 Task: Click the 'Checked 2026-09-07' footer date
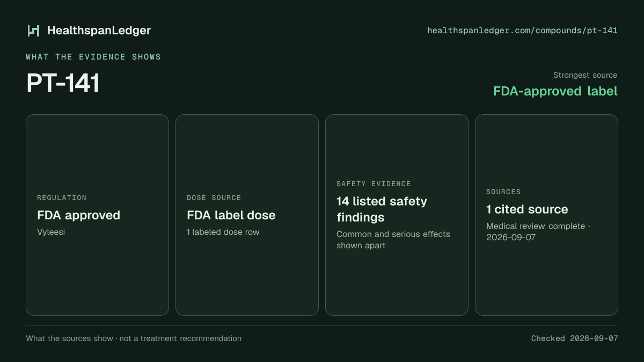pyautogui.click(x=574, y=338)
